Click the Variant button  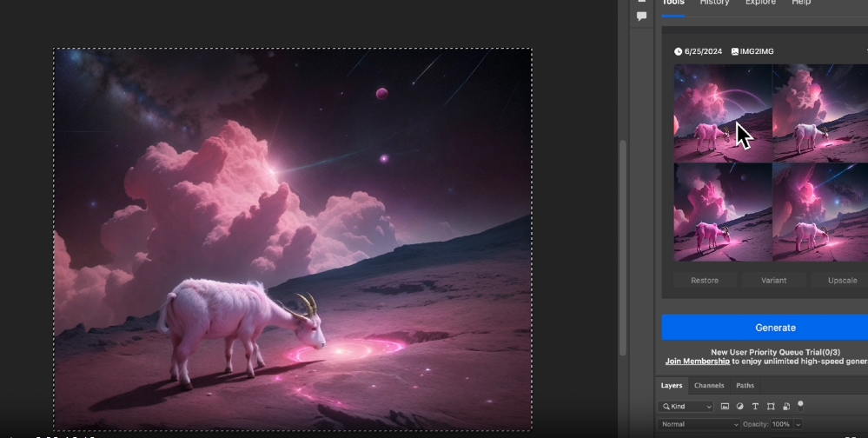point(773,281)
